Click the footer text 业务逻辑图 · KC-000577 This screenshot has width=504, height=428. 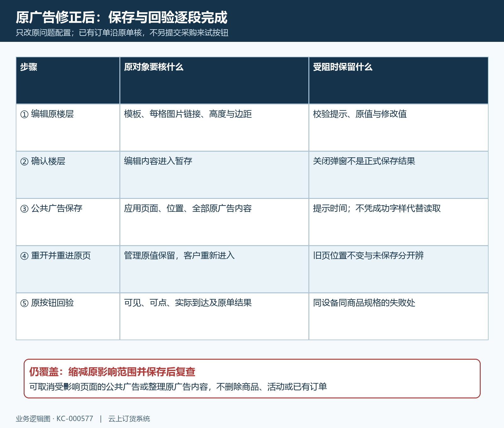[54, 419]
